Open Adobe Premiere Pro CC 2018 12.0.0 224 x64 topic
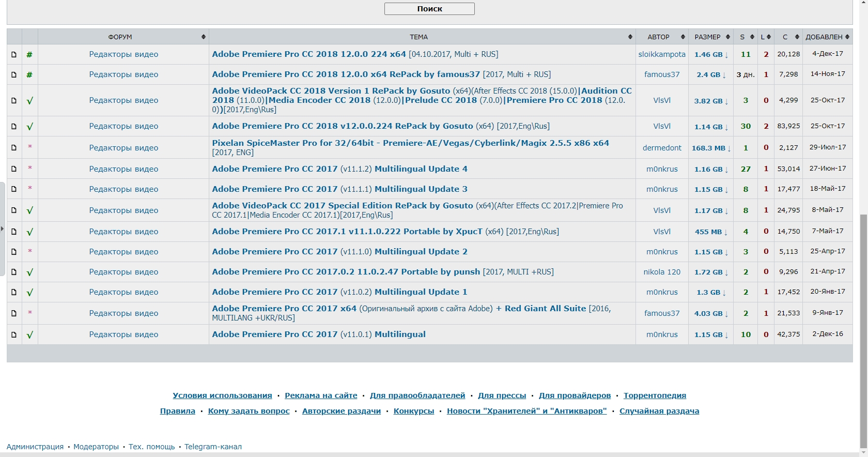The height and width of the screenshot is (457, 868). [309, 54]
